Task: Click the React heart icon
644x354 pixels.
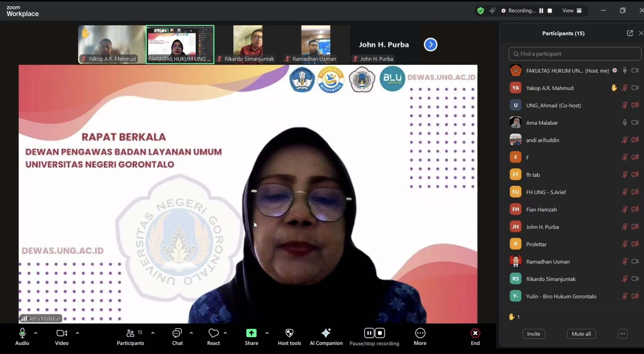Action: click(213, 333)
